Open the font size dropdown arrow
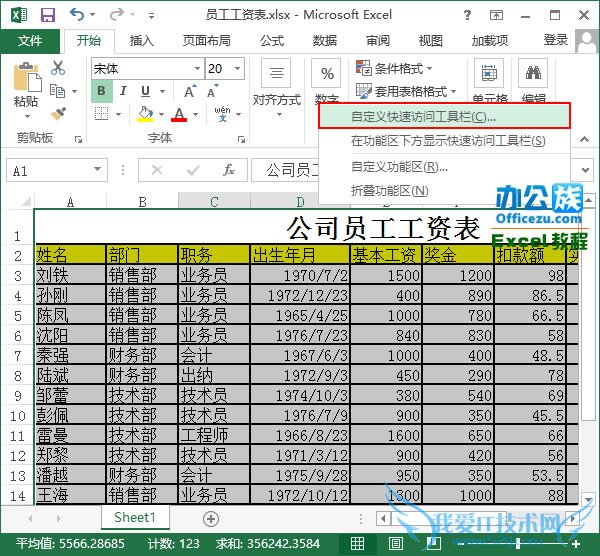 [243, 69]
